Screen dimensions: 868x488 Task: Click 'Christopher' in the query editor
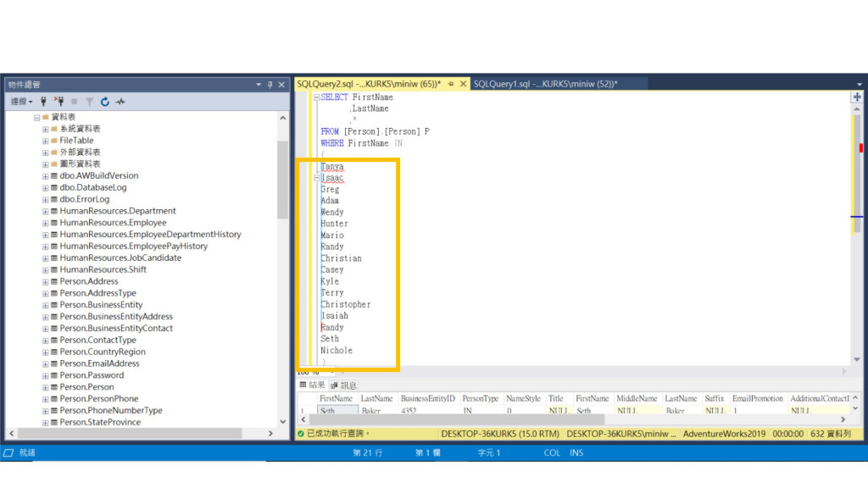[x=346, y=304]
